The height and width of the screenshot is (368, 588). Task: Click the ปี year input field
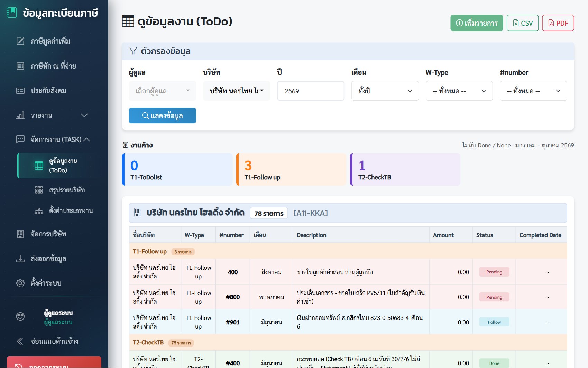pos(311,91)
